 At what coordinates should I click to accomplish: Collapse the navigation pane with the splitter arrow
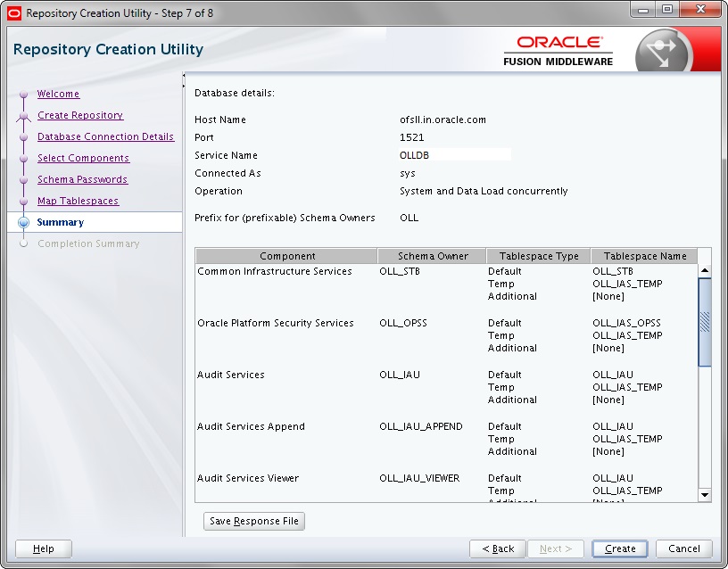184,75
